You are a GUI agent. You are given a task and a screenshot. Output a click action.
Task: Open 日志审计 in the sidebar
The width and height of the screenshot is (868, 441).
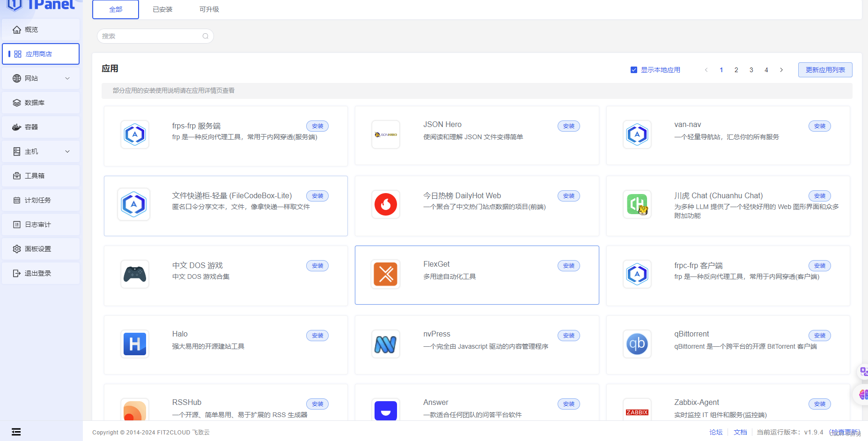(x=41, y=224)
